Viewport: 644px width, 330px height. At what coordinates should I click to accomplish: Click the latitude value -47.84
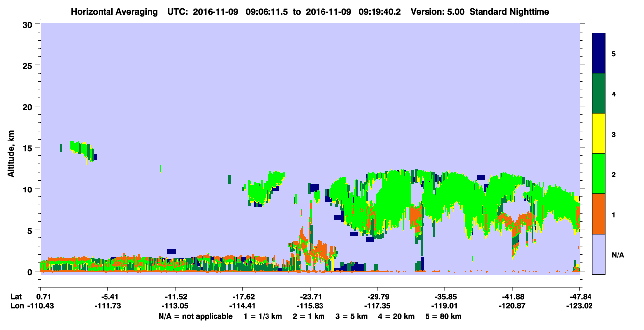(580, 297)
